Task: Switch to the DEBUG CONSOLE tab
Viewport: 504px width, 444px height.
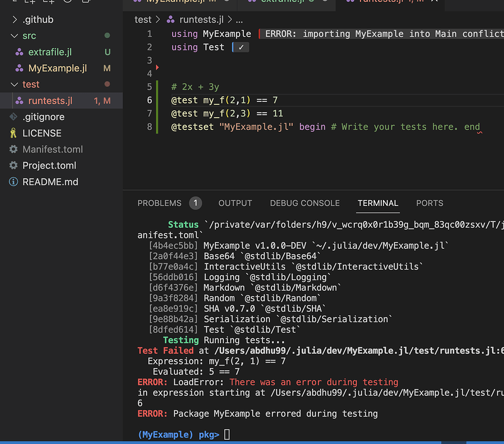Action: click(305, 203)
